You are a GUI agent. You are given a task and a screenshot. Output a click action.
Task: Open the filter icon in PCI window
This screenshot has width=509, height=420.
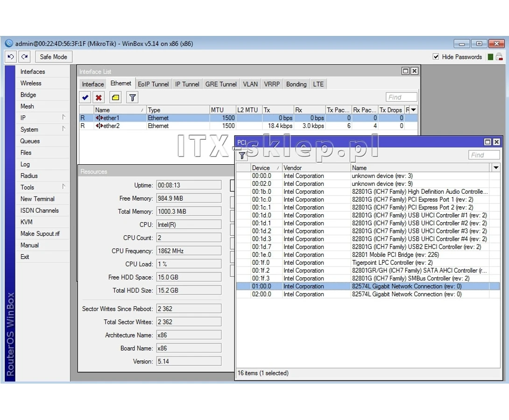[242, 155]
